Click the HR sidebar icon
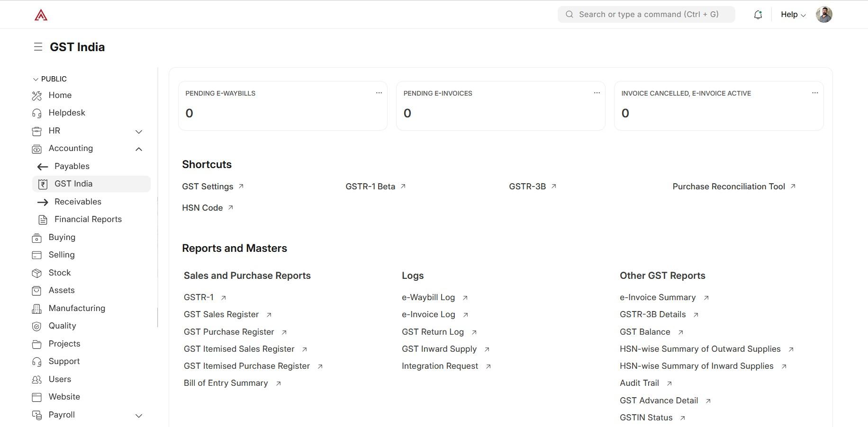 click(37, 131)
